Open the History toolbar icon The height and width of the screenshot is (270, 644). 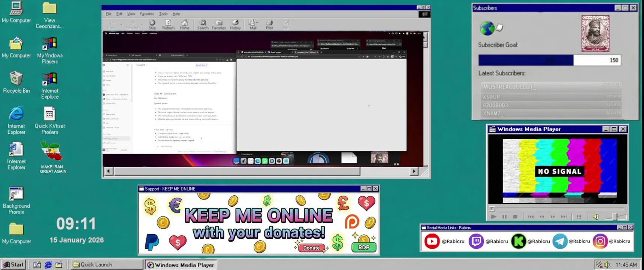(x=235, y=24)
